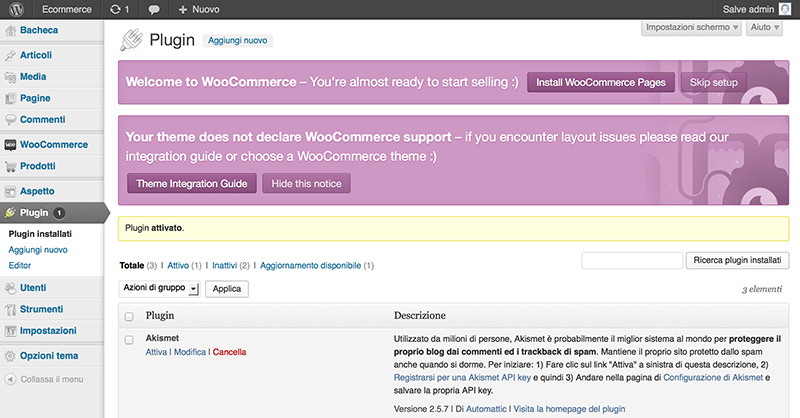Open the Theme Integration Guide
Screen dimensions: 800x418
192,183
